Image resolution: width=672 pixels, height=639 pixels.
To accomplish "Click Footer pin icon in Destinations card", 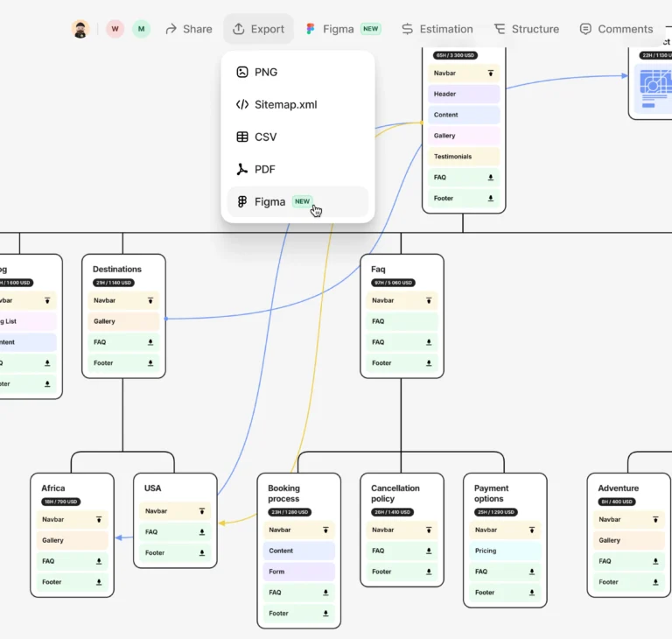I will tap(150, 363).
